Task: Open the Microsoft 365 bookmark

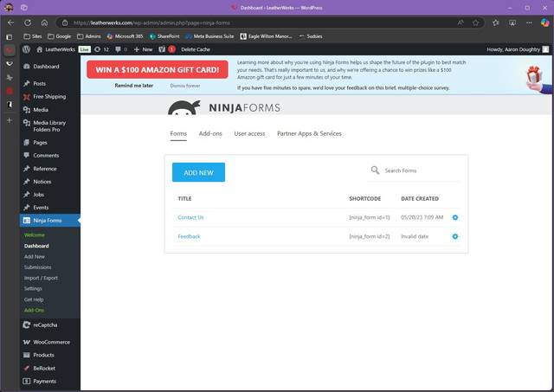Action: (x=125, y=36)
